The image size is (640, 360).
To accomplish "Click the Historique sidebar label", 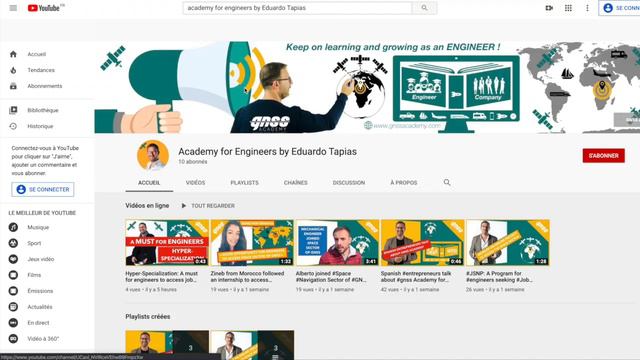I will click(40, 126).
